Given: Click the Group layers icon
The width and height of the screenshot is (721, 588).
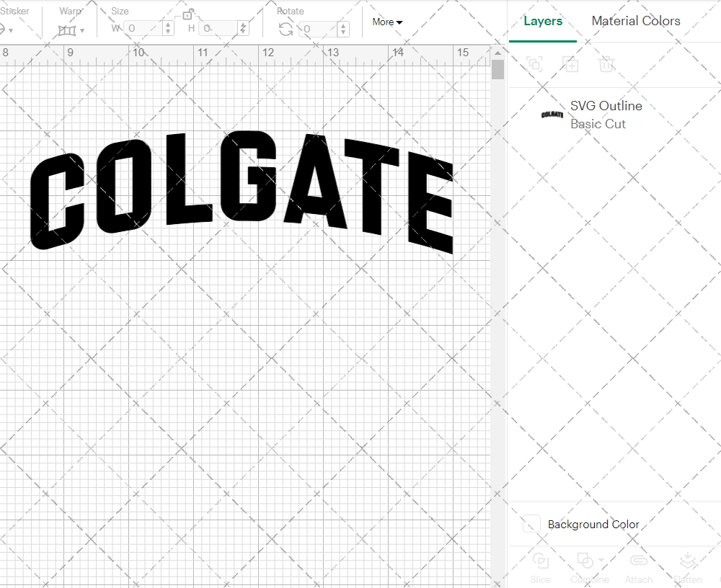Looking at the screenshot, I should [x=534, y=64].
